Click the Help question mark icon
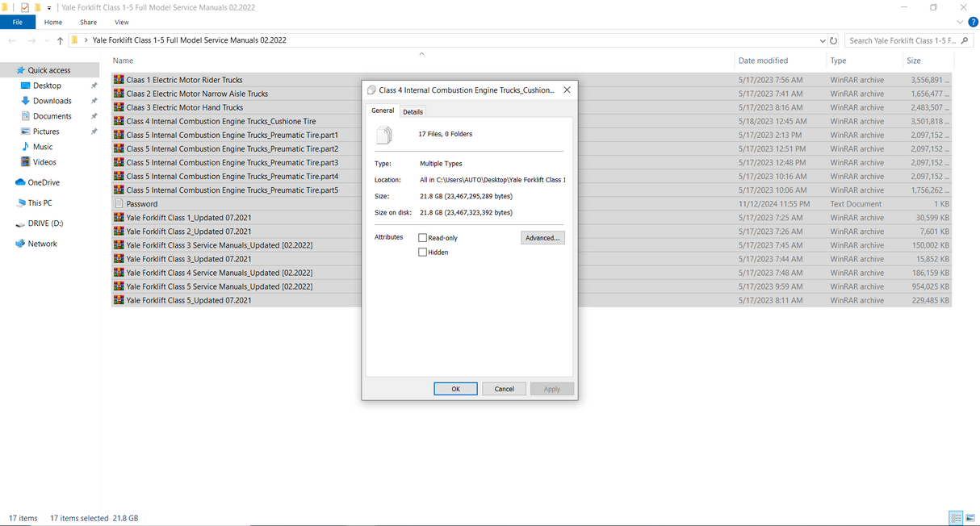The height and width of the screenshot is (526, 980). tap(973, 23)
